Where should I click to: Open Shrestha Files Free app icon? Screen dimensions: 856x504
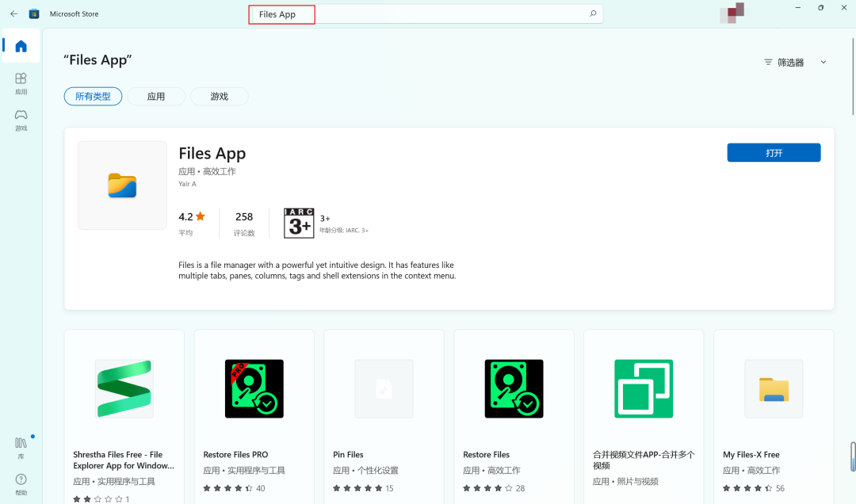click(x=124, y=389)
